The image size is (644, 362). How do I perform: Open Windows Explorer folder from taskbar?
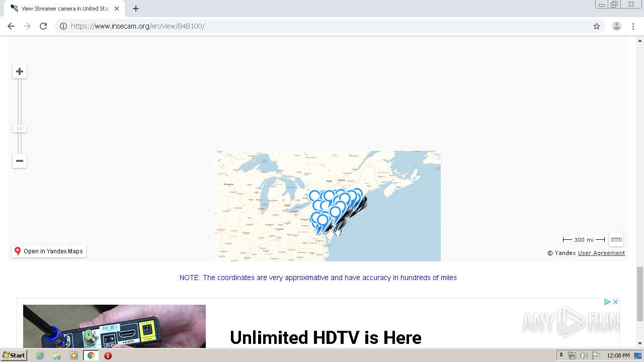click(57, 355)
